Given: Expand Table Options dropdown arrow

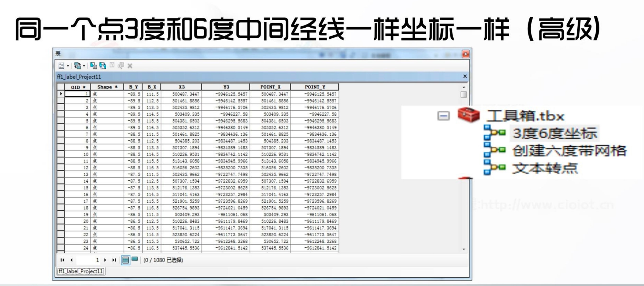Looking at the screenshot, I should (68, 66).
